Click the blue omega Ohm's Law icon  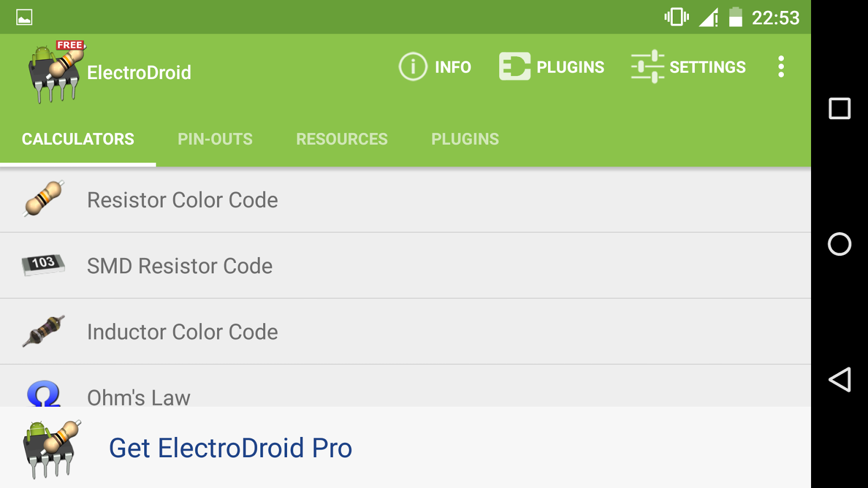(44, 394)
